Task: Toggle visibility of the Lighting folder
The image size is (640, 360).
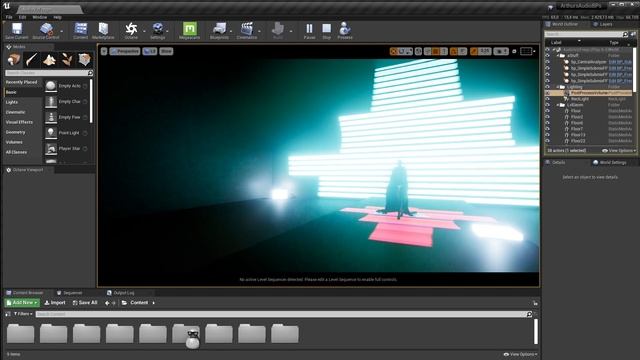Action: (548, 87)
